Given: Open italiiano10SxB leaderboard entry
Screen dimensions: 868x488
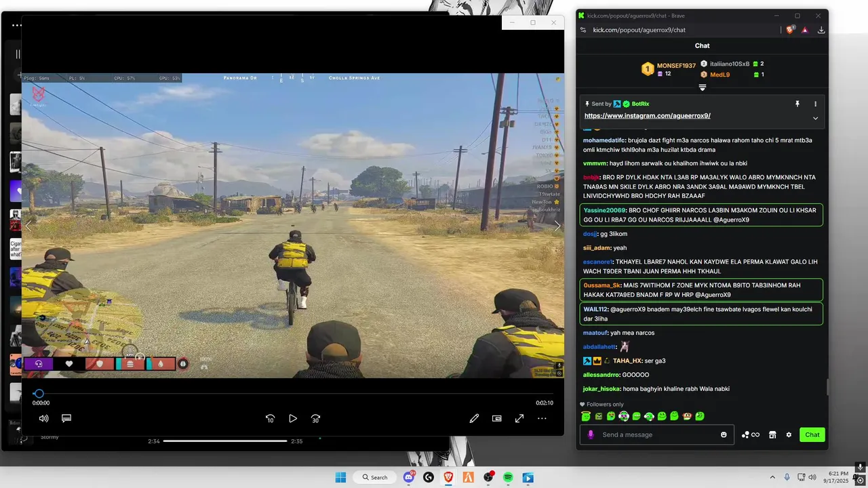Looking at the screenshot, I should [x=730, y=64].
